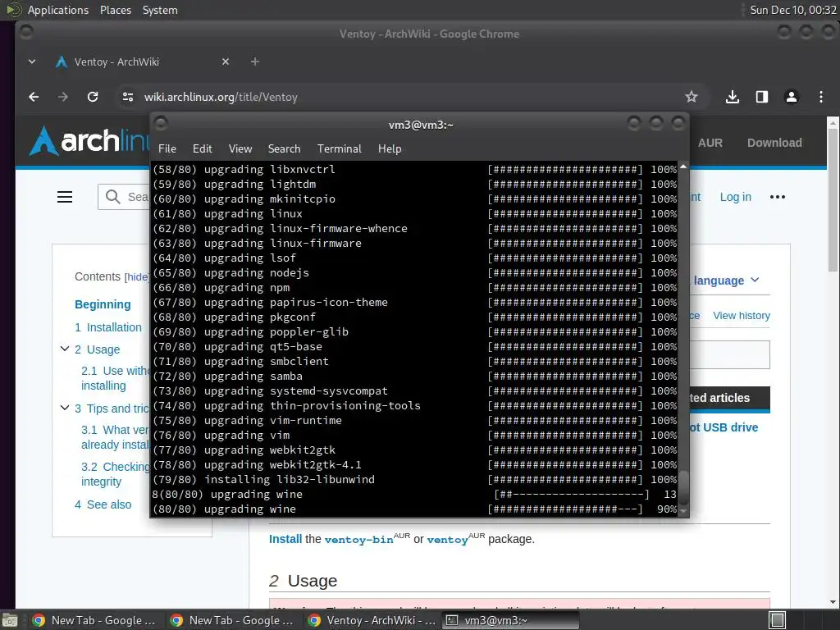This screenshot has height=630, width=840.
Task: Click show desktop icon in bottom panel
Action: (10, 620)
